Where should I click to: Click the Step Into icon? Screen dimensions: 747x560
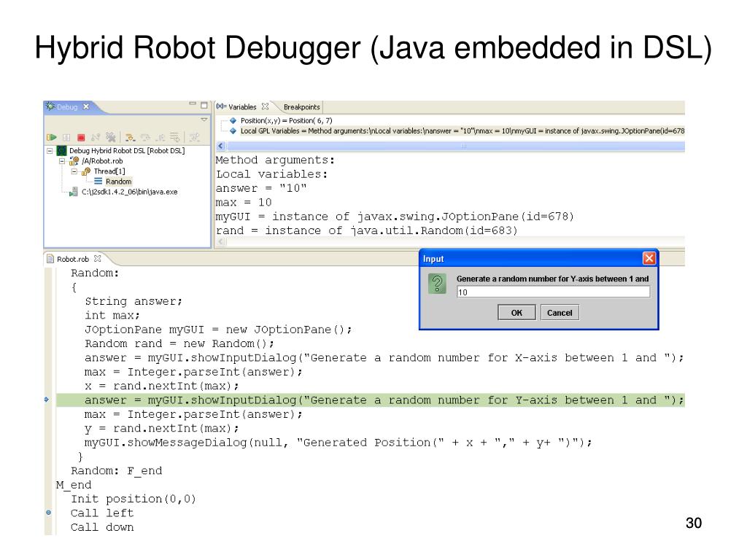coord(130,138)
